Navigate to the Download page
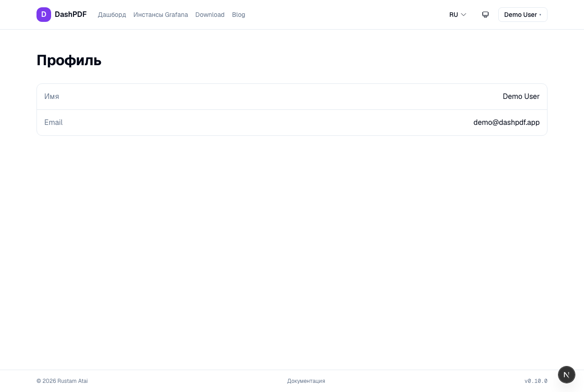The height and width of the screenshot is (392, 584). (210, 15)
